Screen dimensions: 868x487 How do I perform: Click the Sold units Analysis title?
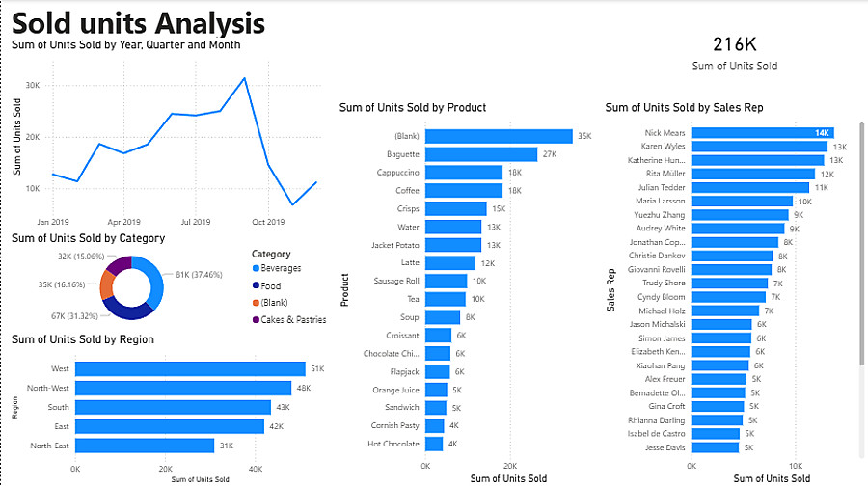139,22
